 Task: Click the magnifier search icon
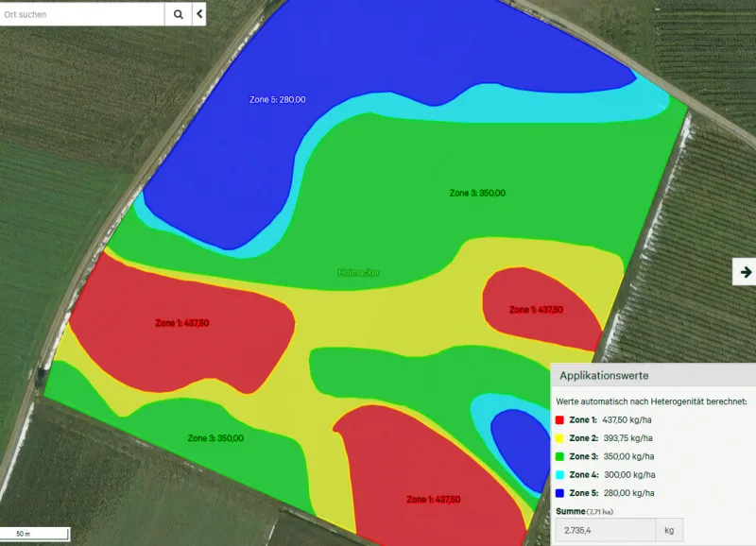[178, 14]
